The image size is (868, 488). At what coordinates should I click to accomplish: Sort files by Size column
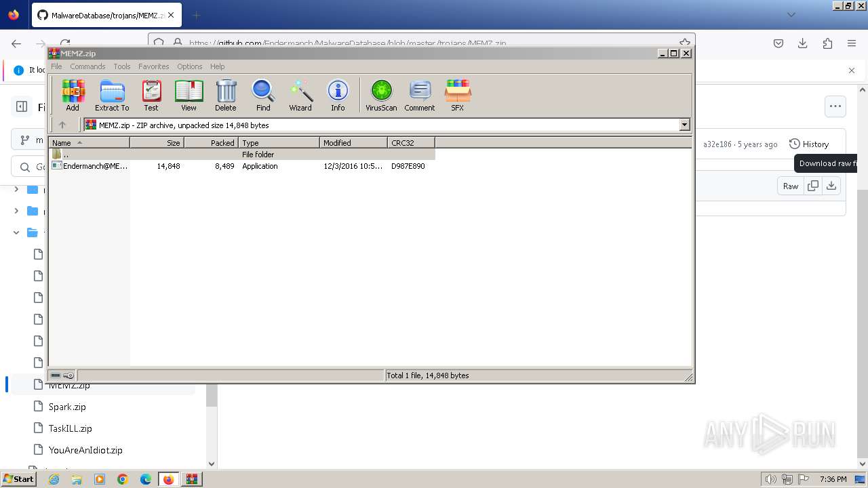tap(157, 143)
